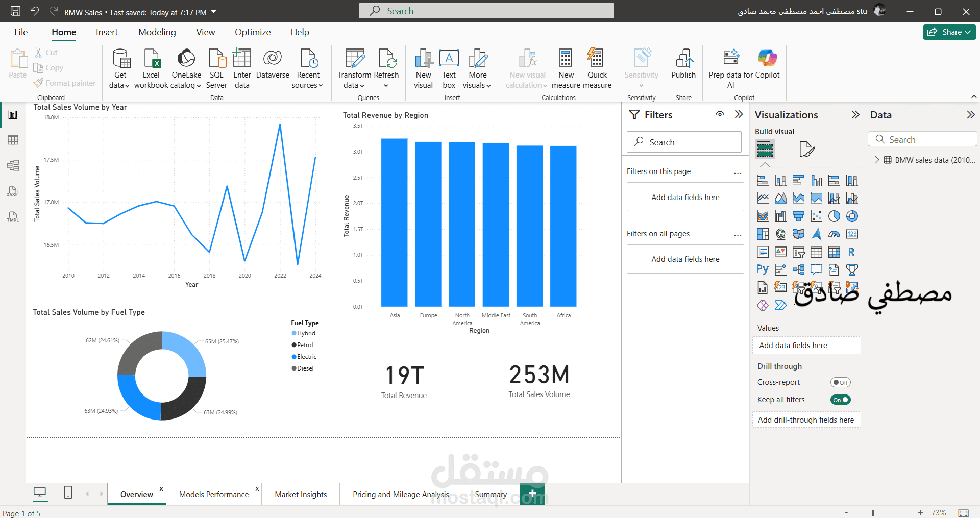Screen dimensions: 980x518
Task: Collapse the Data pane
Action: (x=970, y=115)
